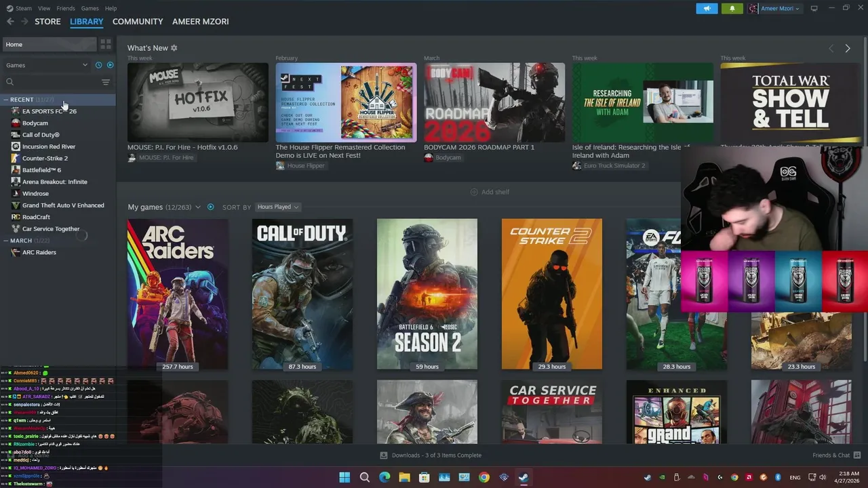The height and width of the screenshot is (488, 868).
Task: Open the AMEER MZORI profile tab
Action: coord(201,22)
